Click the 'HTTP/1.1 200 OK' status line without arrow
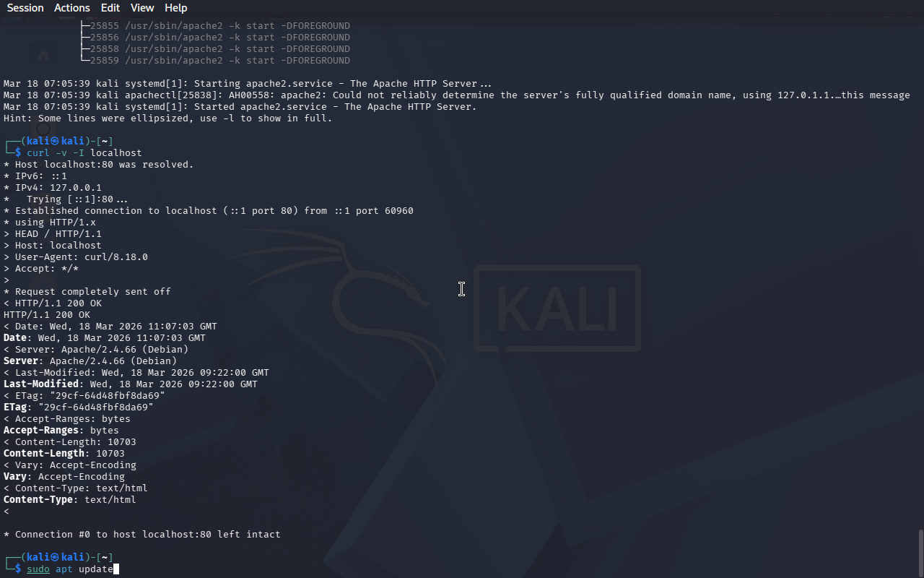 (47, 315)
